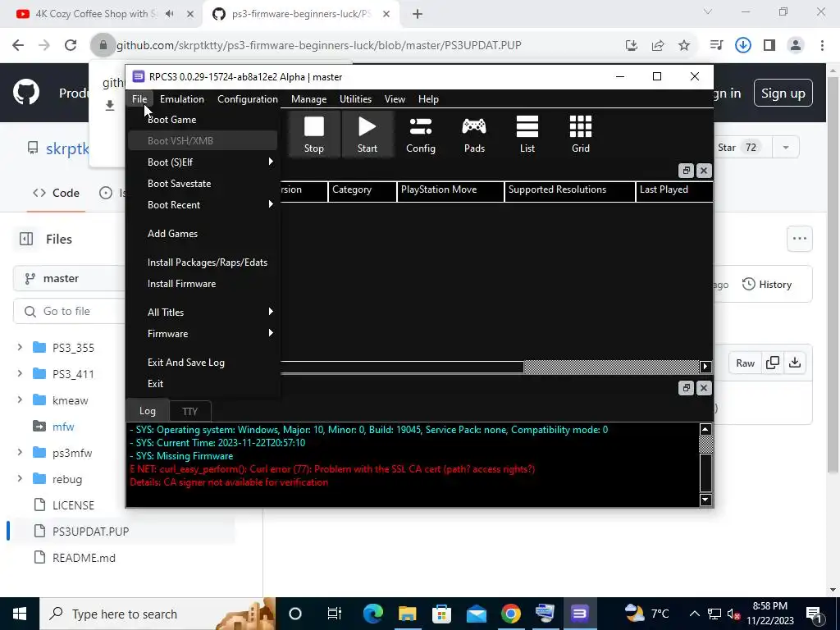This screenshot has width=840, height=630.
Task: Open Chrome side panel icon
Action: [x=769, y=46]
